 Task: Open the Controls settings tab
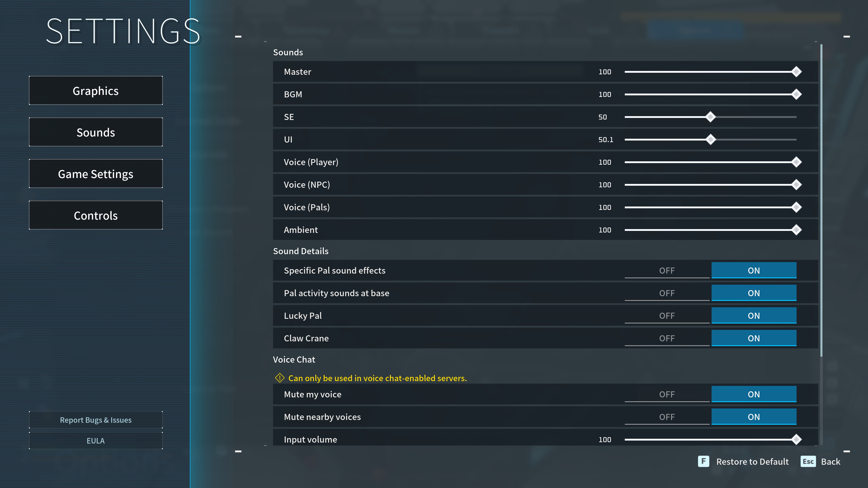96,215
